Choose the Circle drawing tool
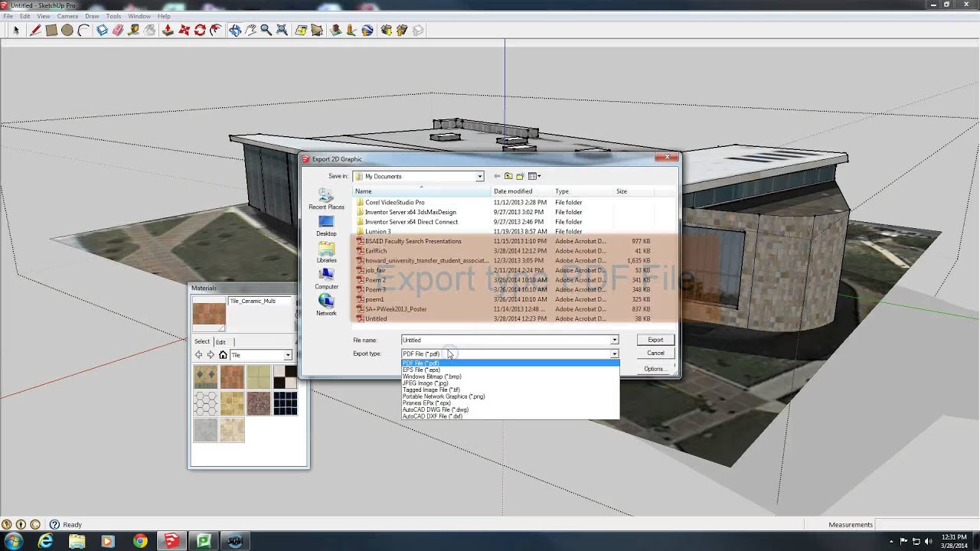The width and height of the screenshot is (980, 551). pyautogui.click(x=67, y=30)
